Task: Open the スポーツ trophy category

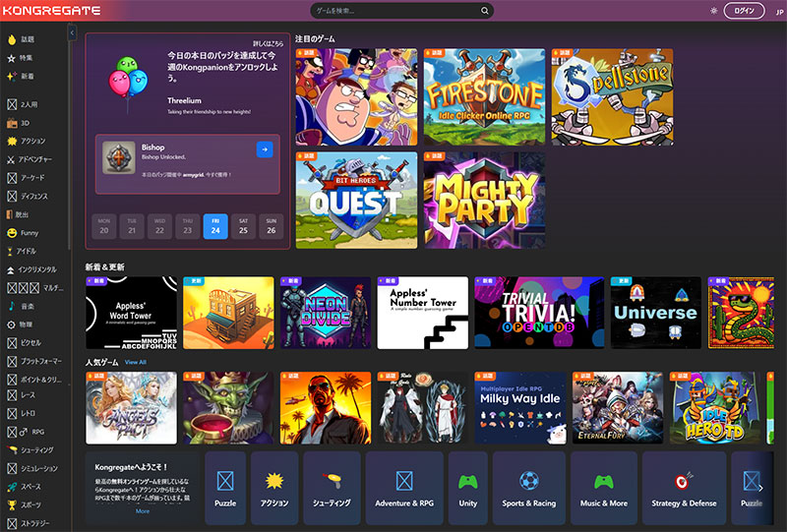Action: pos(24,504)
